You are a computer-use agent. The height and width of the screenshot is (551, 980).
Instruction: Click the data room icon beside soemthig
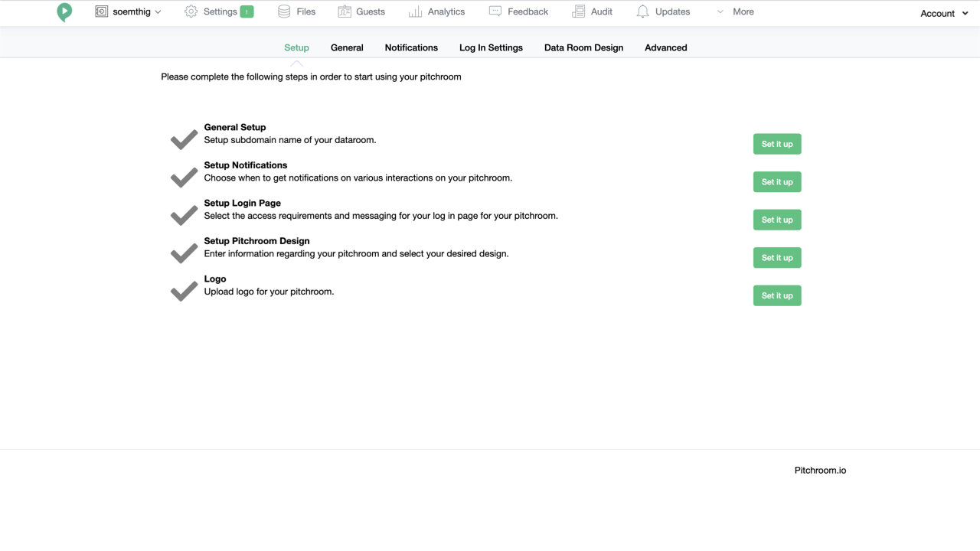pos(101,11)
